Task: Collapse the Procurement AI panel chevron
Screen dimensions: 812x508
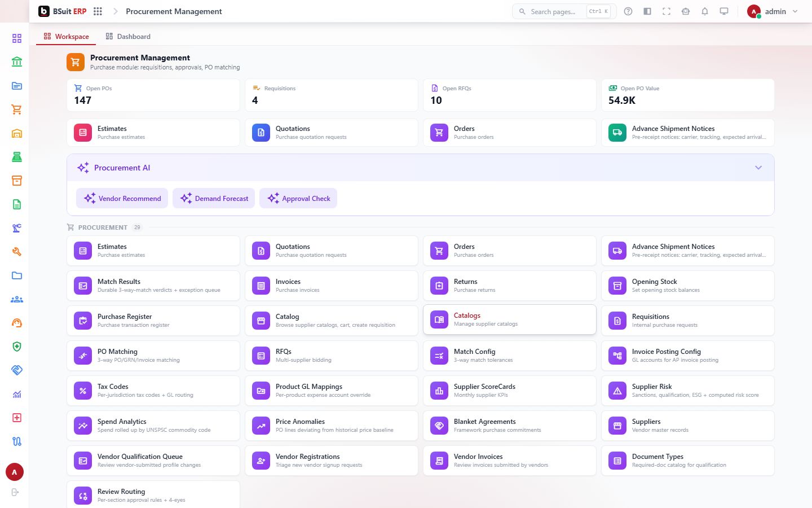Action: coord(758,168)
